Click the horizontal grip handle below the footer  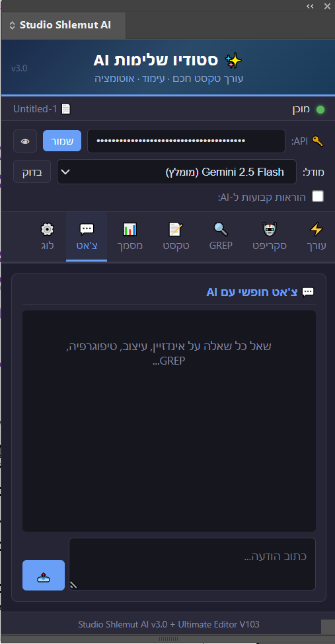click(168, 639)
